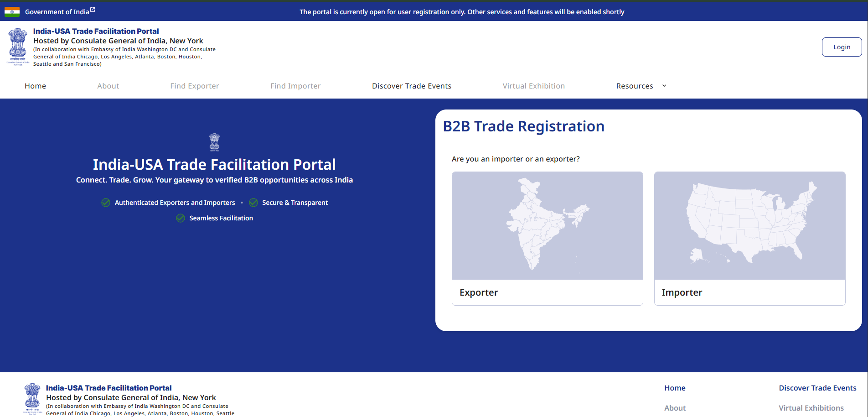
Task: Choose the Exporter card with India map
Action: point(547,238)
